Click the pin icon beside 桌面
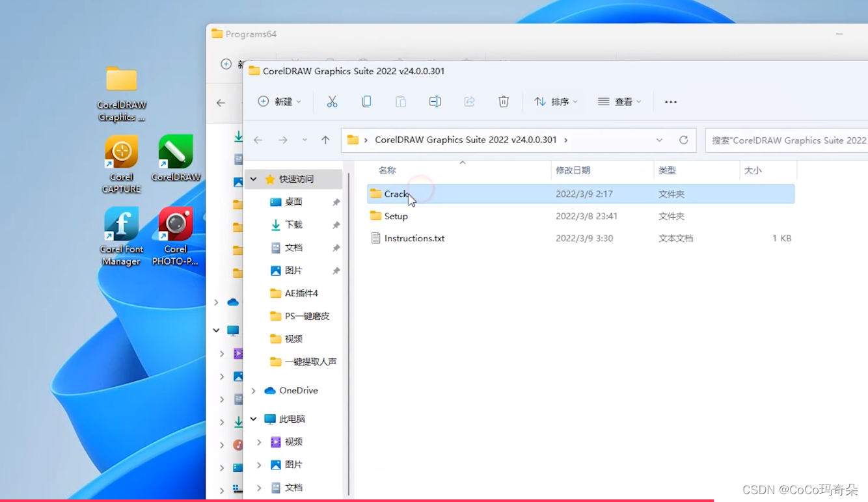The width and height of the screenshot is (868, 502). [336, 202]
